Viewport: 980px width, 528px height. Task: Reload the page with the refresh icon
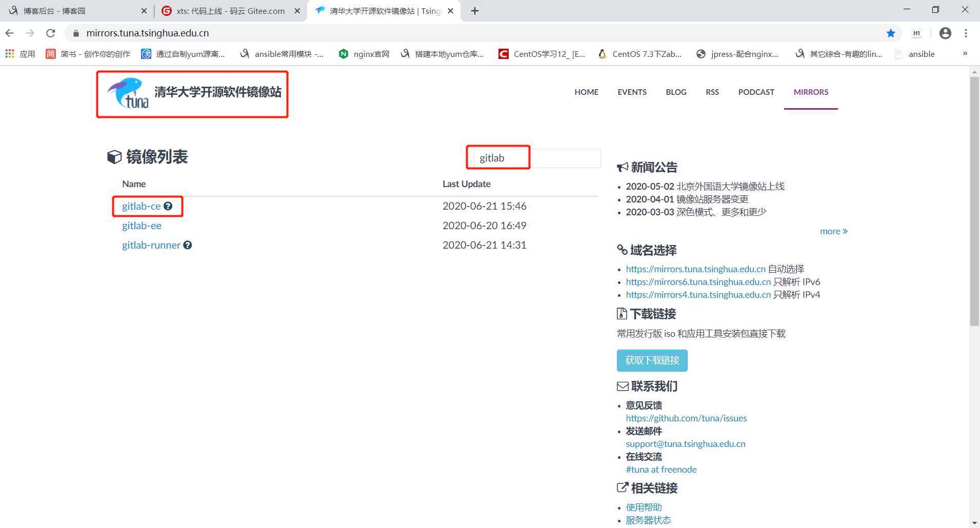(x=50, y=33)
